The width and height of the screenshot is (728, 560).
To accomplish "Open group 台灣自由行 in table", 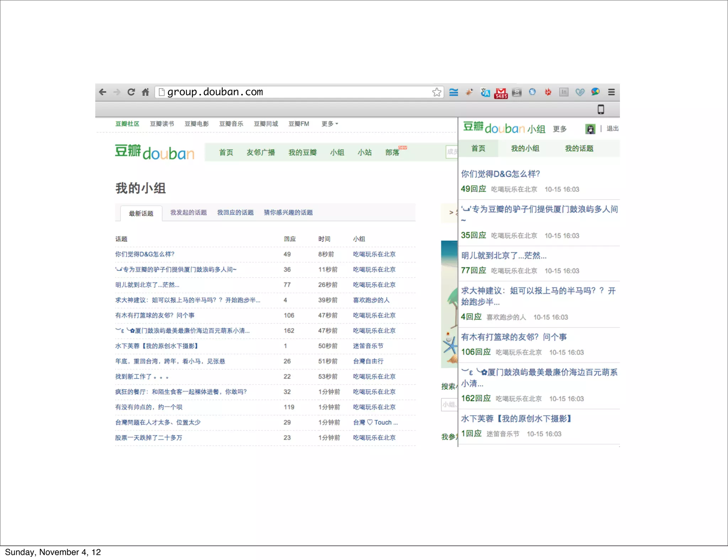I will click(x=368, y=361).
